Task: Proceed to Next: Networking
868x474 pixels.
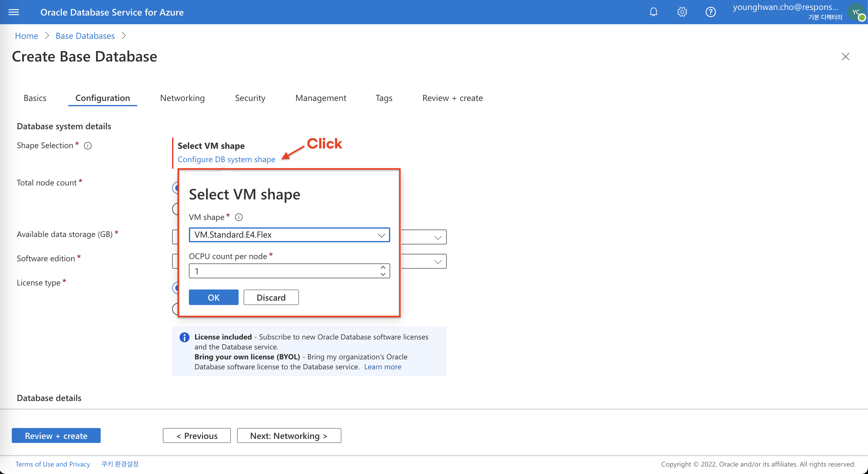Action: (289, 436)
